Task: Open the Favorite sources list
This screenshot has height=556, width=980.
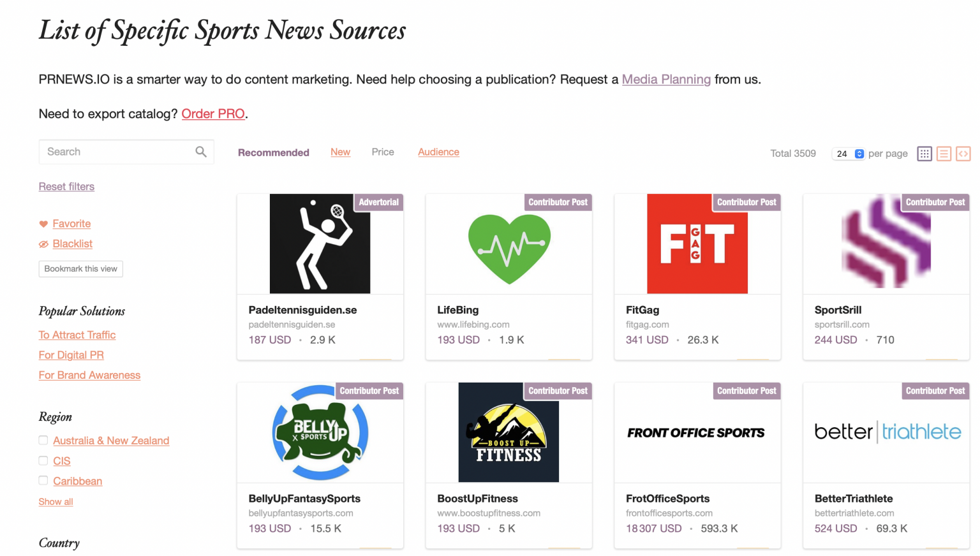Action: tap(71, 223)
